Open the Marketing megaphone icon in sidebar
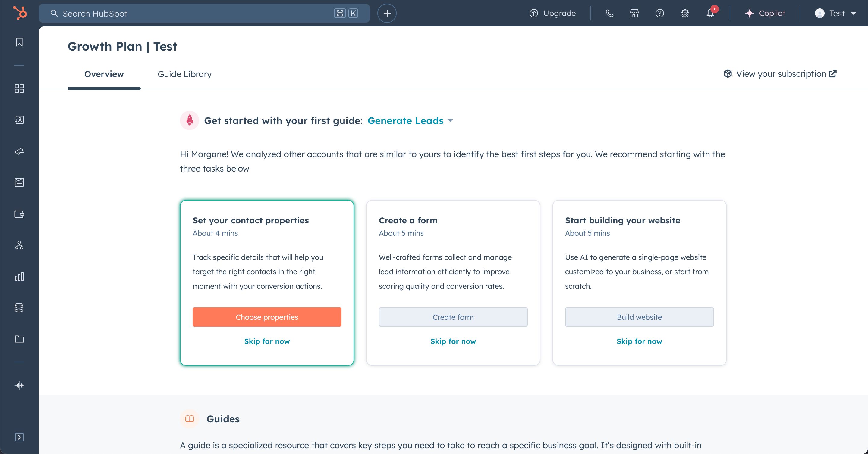The image size is (868, 454). point(19,151)
